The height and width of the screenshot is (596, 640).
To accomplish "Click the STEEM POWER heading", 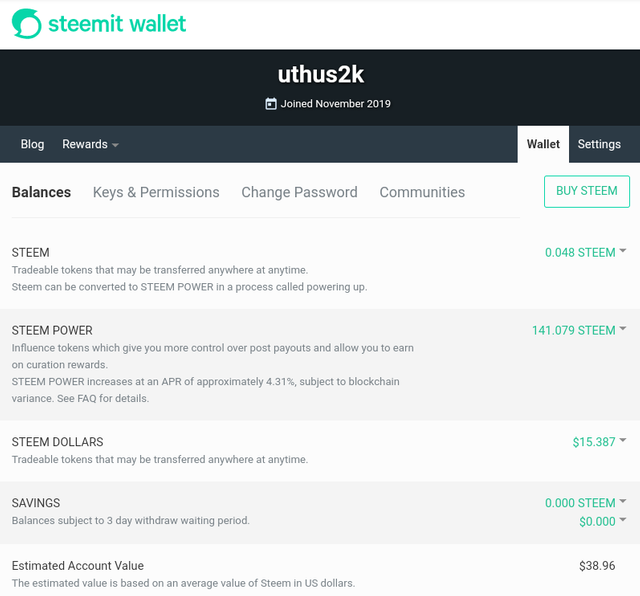I will click(52, 330).
